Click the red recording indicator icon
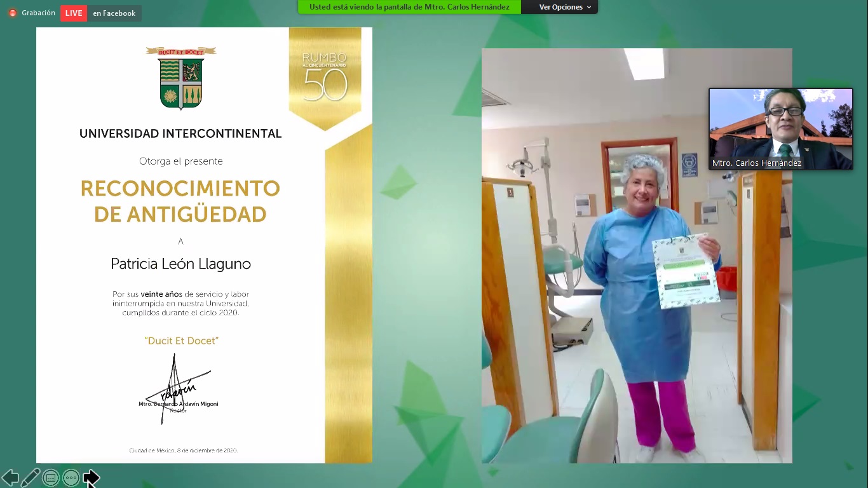This screenshot has width=868, height=488. (x=13, y=13)
